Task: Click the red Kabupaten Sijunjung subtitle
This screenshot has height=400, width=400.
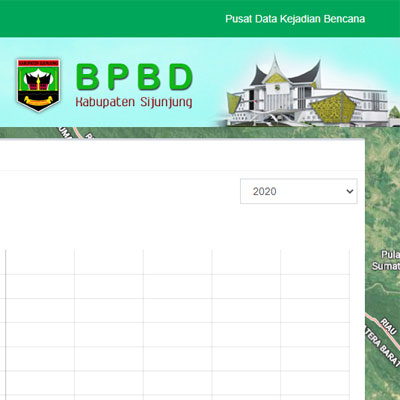Action: (134, 102)
